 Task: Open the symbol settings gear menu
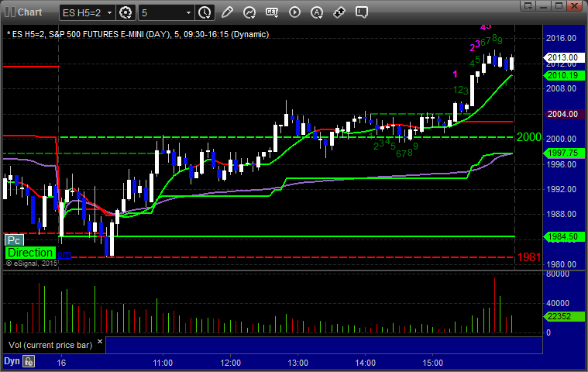pos(126,12)
